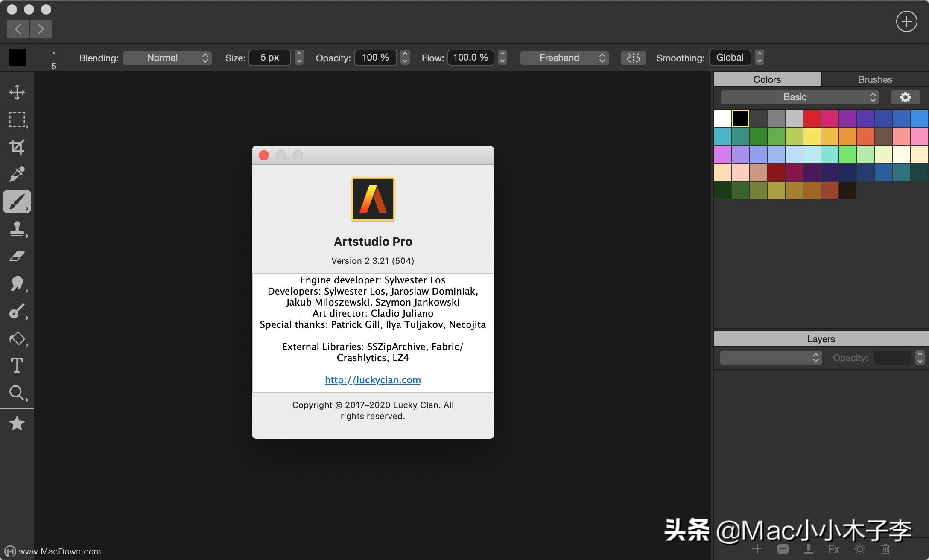Click the Layers panel Opacity field
This screenshot has width=929, height=560.
(892, 358)
